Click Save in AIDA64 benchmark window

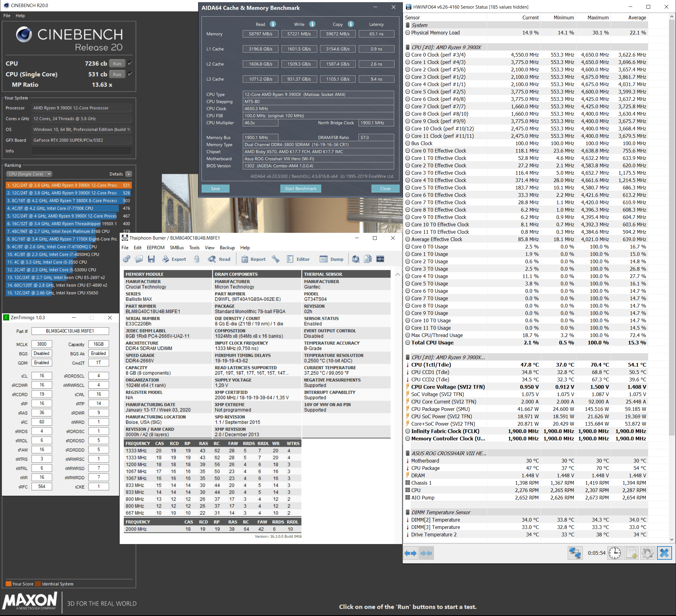point(215,188)
